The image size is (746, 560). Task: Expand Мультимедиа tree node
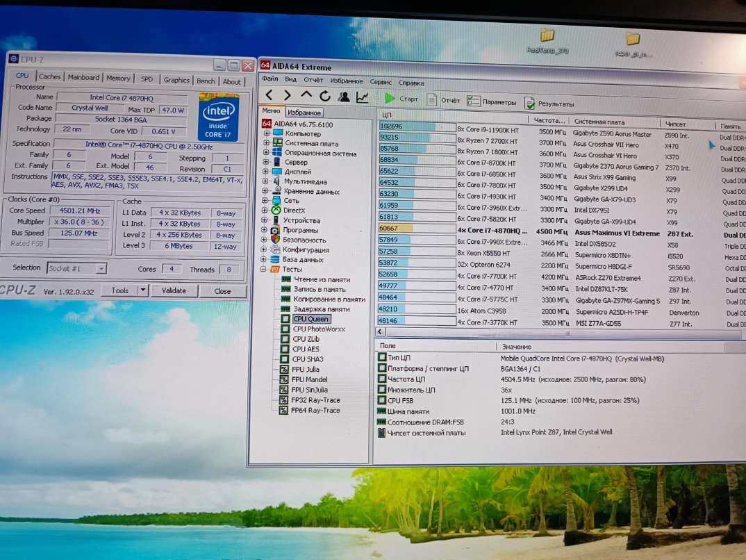[266, 181]
